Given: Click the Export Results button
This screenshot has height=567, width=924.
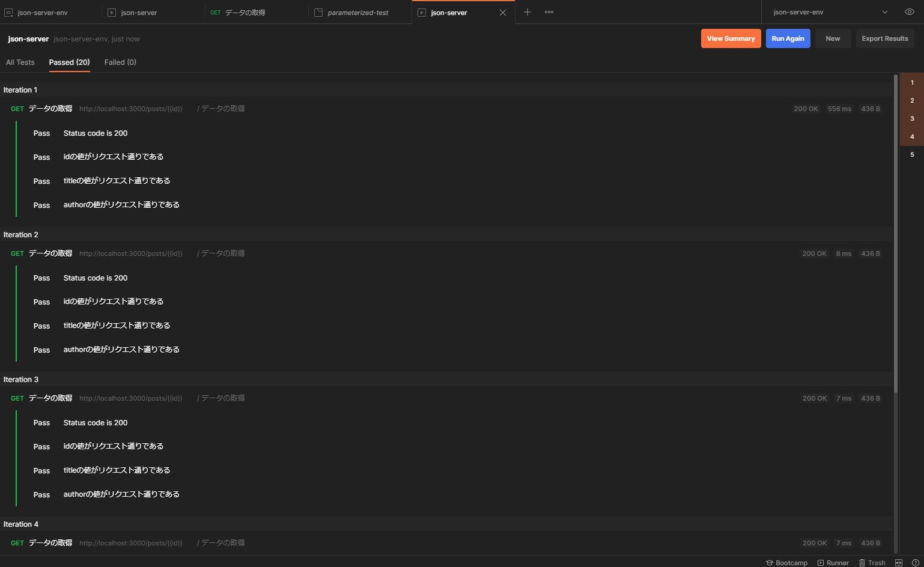Looking at the screenshot, I should 885,38.
